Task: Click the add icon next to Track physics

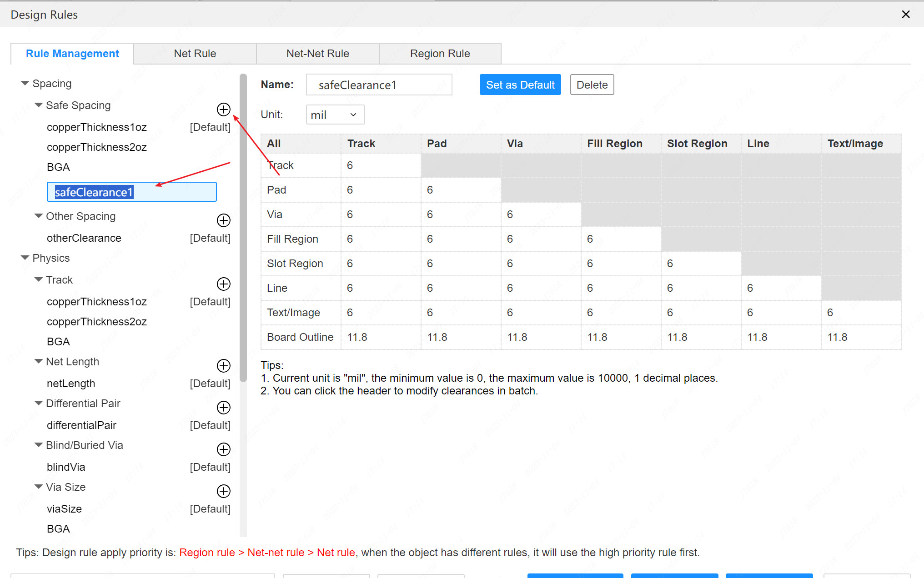Action: coord(223,283)
